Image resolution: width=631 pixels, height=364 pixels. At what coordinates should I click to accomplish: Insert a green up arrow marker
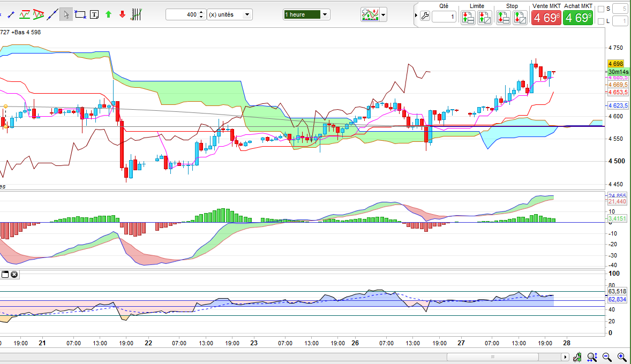pos(109,14)
